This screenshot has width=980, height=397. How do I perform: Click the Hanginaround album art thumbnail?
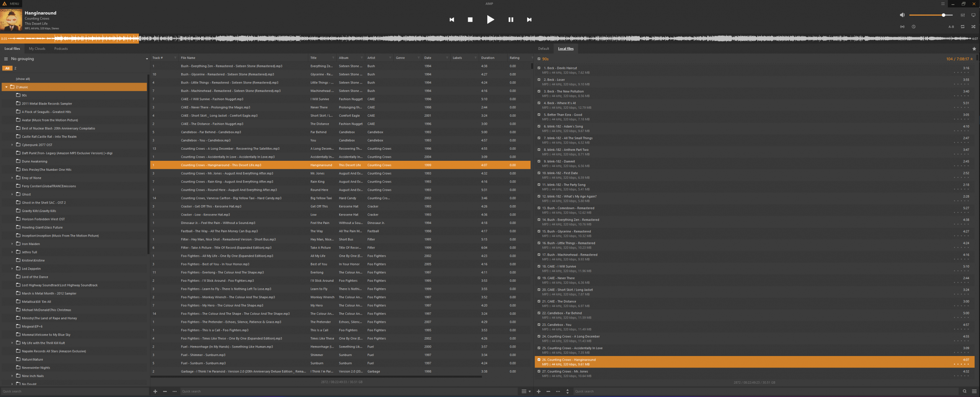click(x=11, y=20)
